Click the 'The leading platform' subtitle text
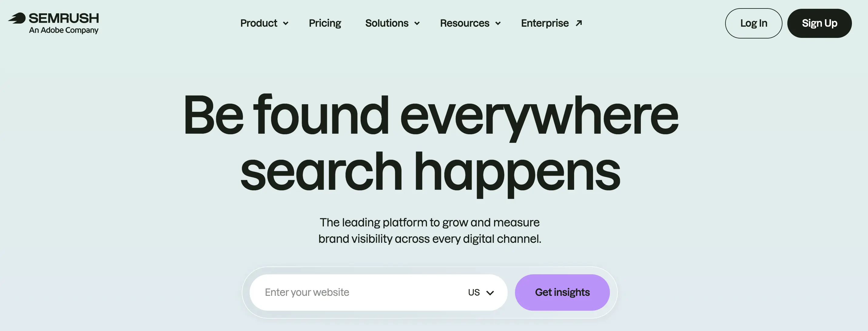 tap(430, 230)
